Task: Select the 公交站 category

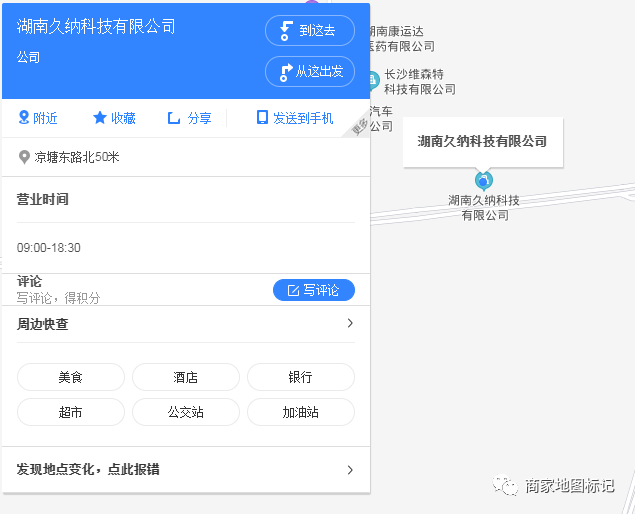Action: (186, 412)
